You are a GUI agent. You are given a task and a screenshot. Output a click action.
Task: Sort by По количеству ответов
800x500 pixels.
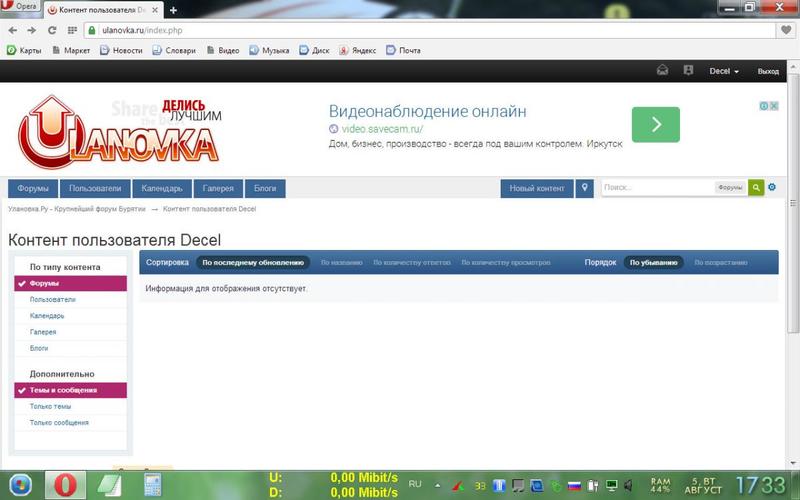coord(412,262)
